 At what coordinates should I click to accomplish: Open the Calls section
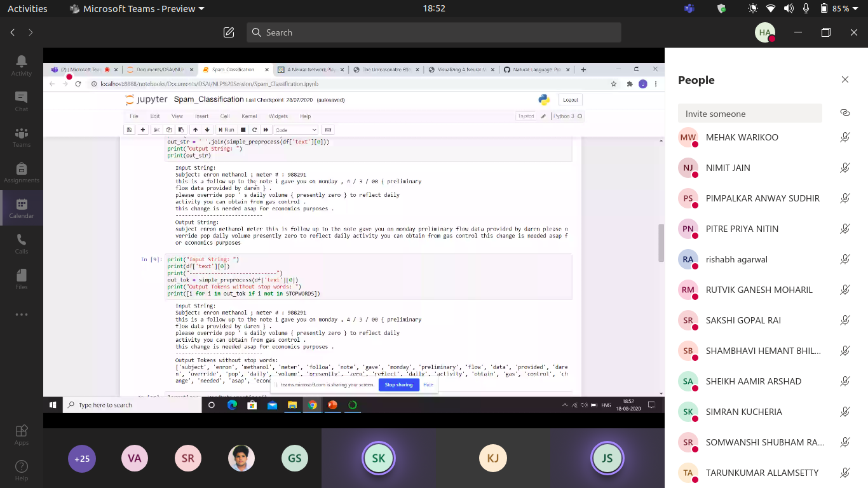[21, 243]
